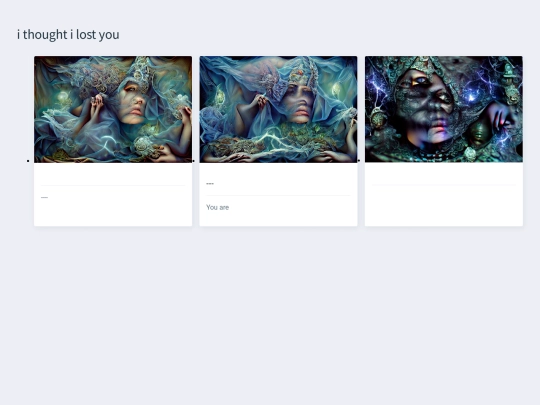This screenshot has width=540, height=405.
Task: Click the word 'thought' in the heading
Action: [45, 35]
